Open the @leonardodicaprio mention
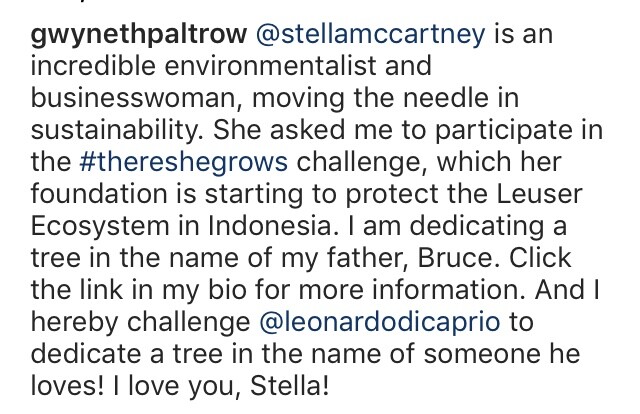The width and height of the screenshot is (640, 414). coord(380,322)
